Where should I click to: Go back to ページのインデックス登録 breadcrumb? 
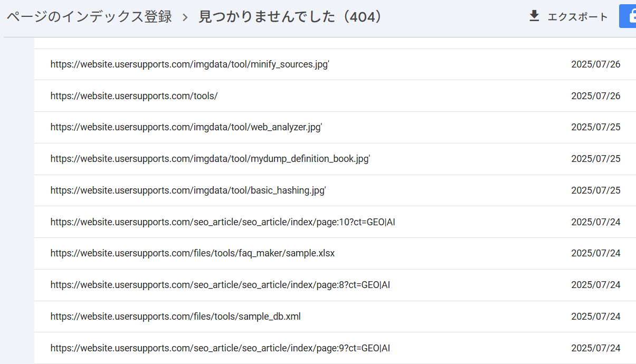(89, 17)
